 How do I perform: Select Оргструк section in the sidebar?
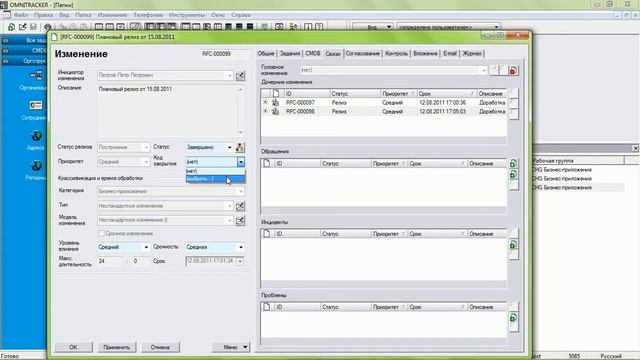point(24,61)
